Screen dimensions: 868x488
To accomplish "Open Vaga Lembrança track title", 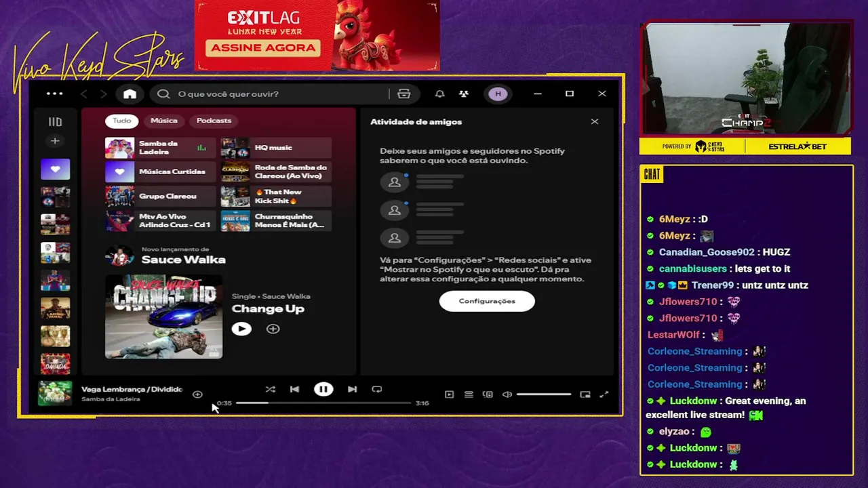I will 132,390.
